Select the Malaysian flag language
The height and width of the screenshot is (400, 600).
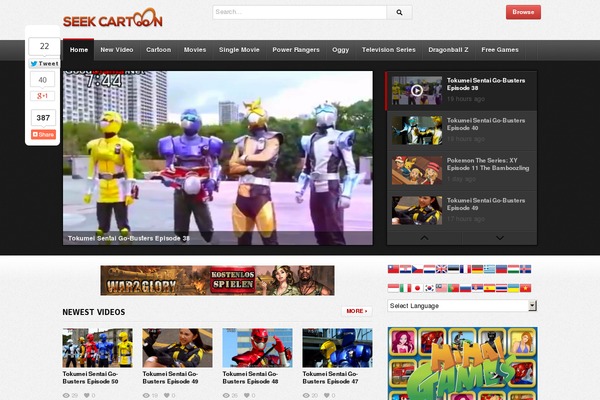(x=442, y=288)
